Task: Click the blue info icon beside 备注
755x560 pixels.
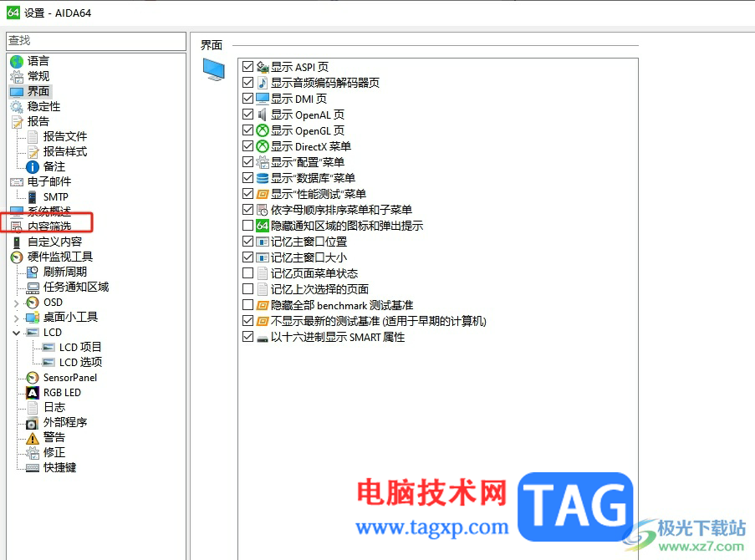Action: (x=33, y=167)
